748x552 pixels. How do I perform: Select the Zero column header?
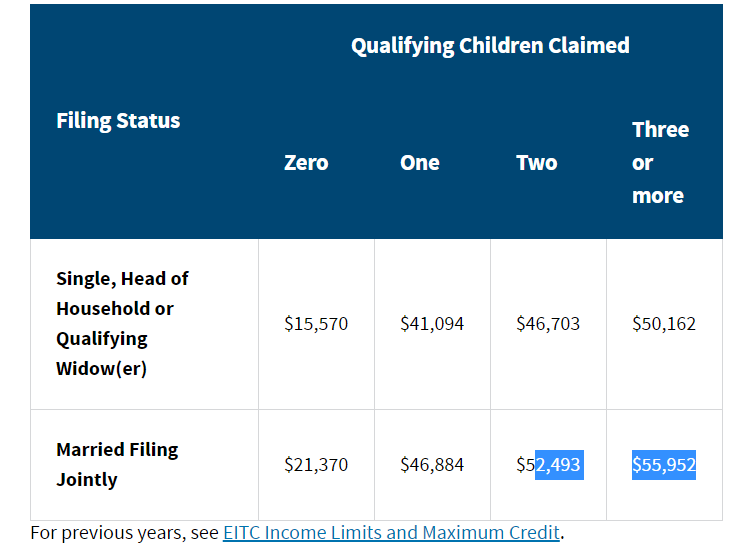[306, 163]
